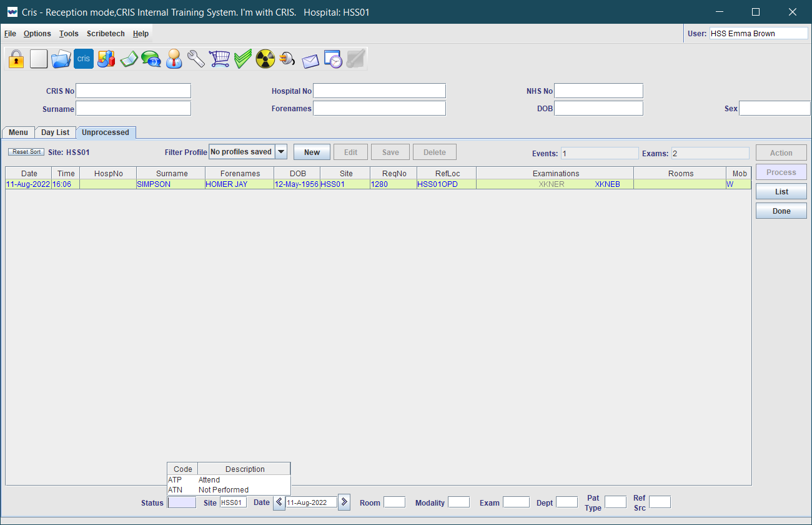Click the Delete profile button
This screenshot has height=525, width=812.
pos(435,152)
